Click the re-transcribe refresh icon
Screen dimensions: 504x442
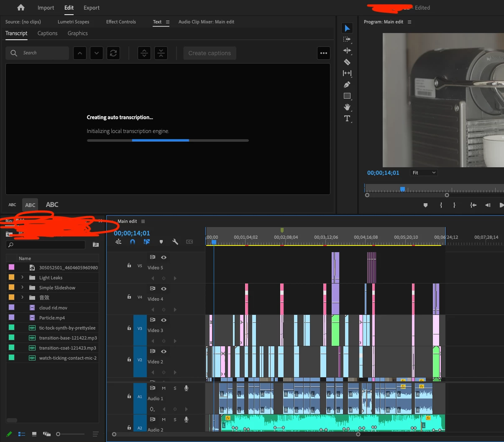coord(113,53)
